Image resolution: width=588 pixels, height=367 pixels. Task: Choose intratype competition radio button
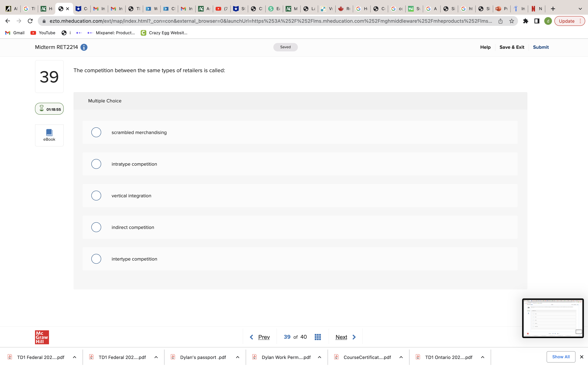[x=96, y=164]
